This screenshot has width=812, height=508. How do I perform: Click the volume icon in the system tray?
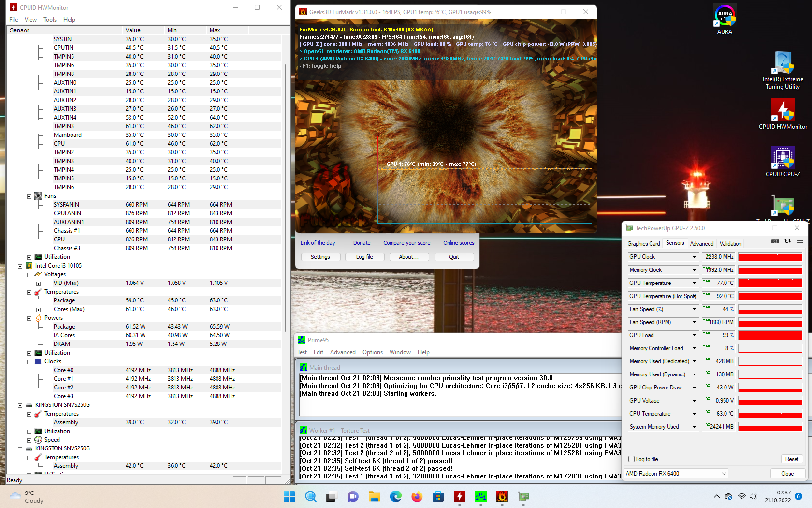point(753,496)
